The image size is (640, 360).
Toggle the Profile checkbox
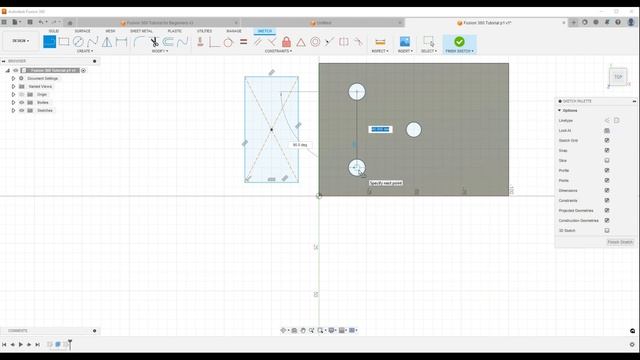[607, 170]
